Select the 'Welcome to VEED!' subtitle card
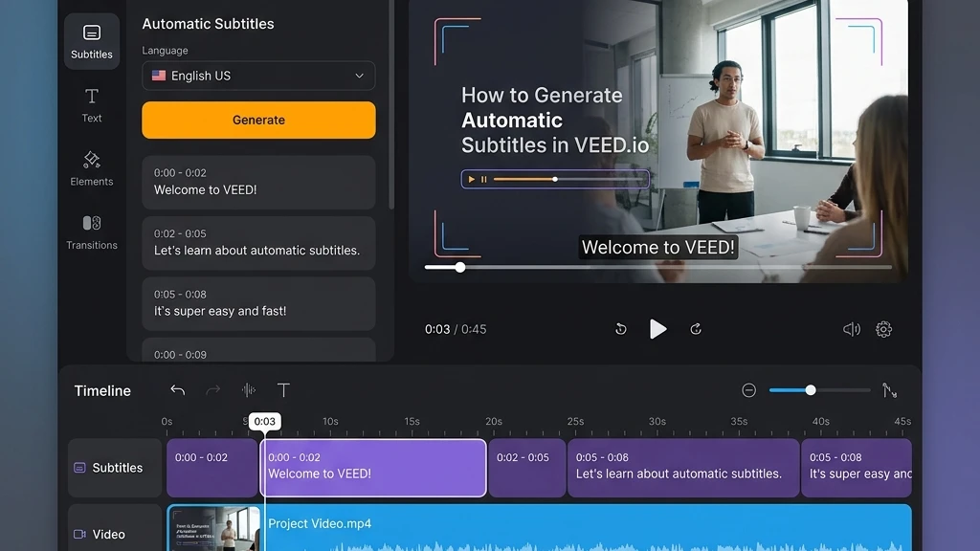This screenshot has height=551, width=980. [x=258, y=182]
